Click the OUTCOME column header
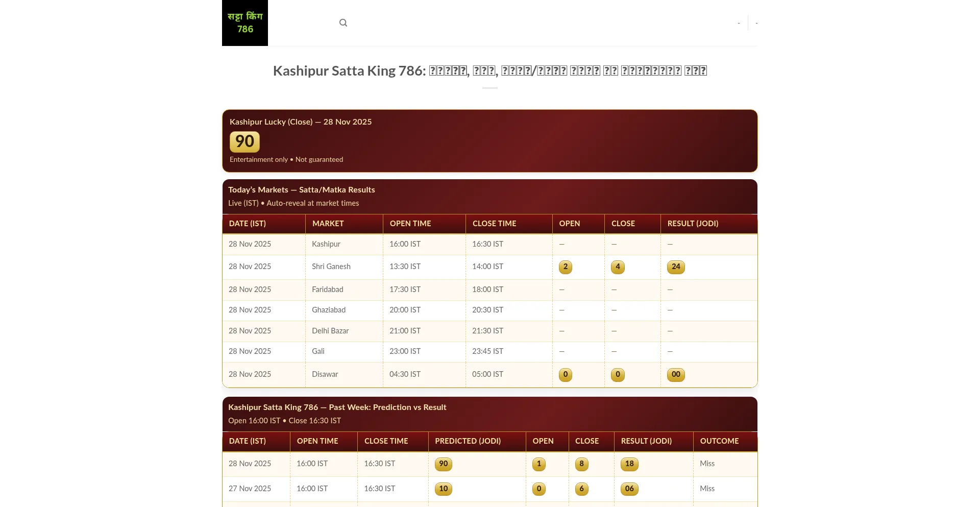Image resolution: width=980 pixels, height=507 pixels. [719, 441]
